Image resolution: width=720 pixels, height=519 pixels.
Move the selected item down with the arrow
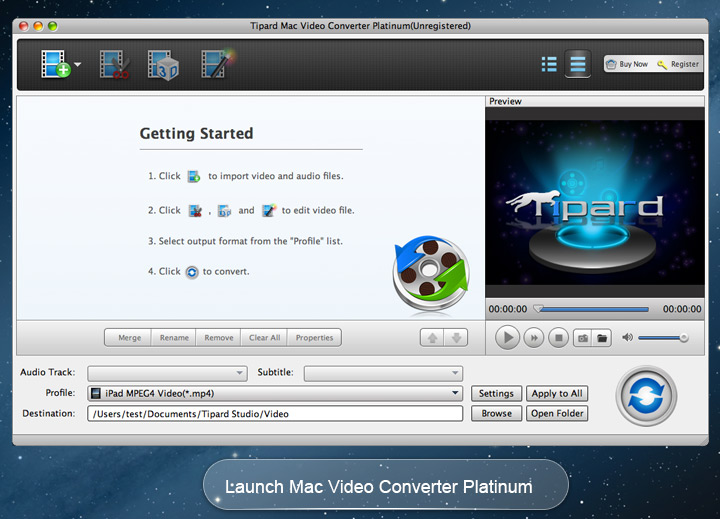[456, 338]
